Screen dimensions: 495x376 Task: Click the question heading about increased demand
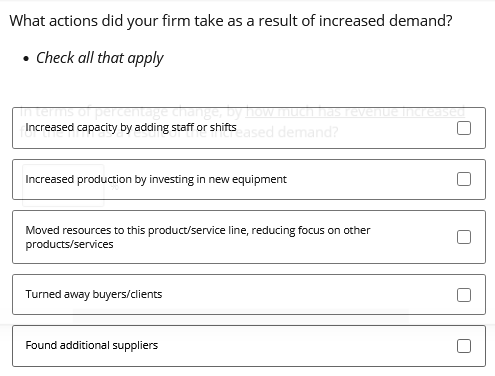pyautogui.click(x=231, y=21)
